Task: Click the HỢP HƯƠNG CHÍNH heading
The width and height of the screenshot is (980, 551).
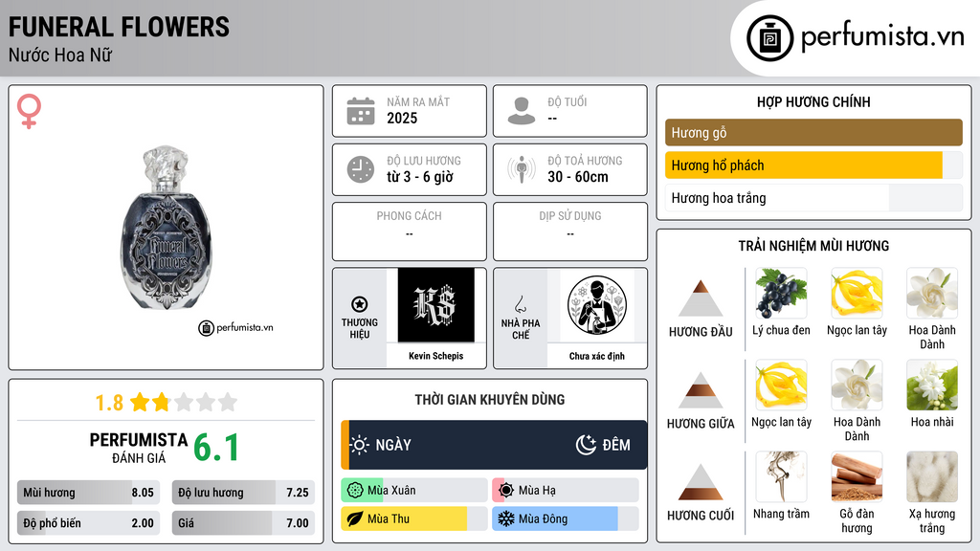Action: (x=813, y=101)
